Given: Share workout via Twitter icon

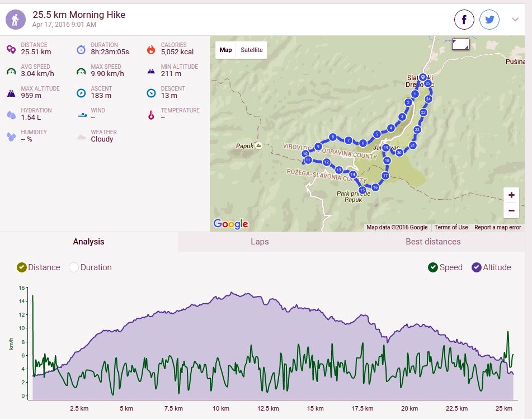Looking at the screenshot, I should coord(489,20).
